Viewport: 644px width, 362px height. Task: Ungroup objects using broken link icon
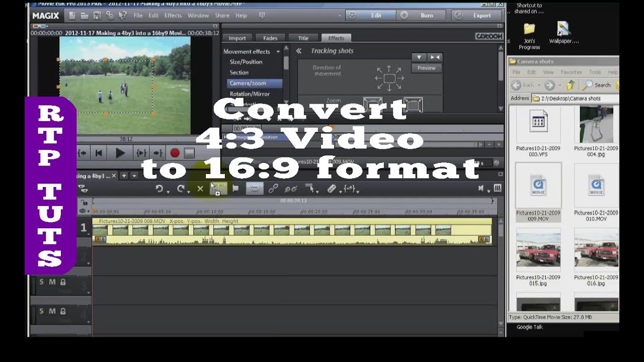click(x=291, y=189)
